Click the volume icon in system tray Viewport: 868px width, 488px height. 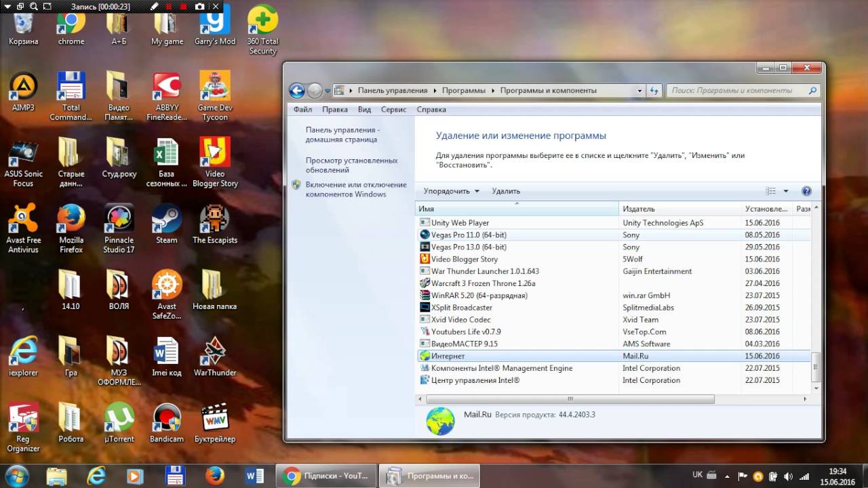[788, 476]
